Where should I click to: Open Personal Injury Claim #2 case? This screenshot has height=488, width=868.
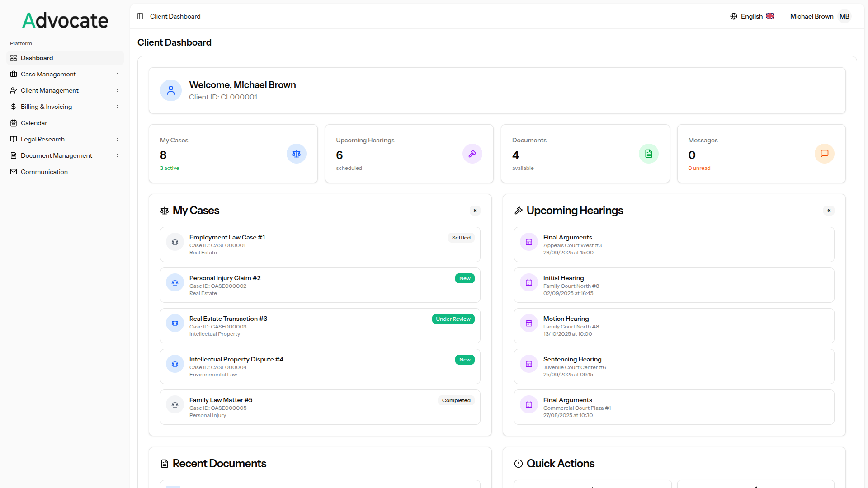pyautogui.click(x=225, y=278)
